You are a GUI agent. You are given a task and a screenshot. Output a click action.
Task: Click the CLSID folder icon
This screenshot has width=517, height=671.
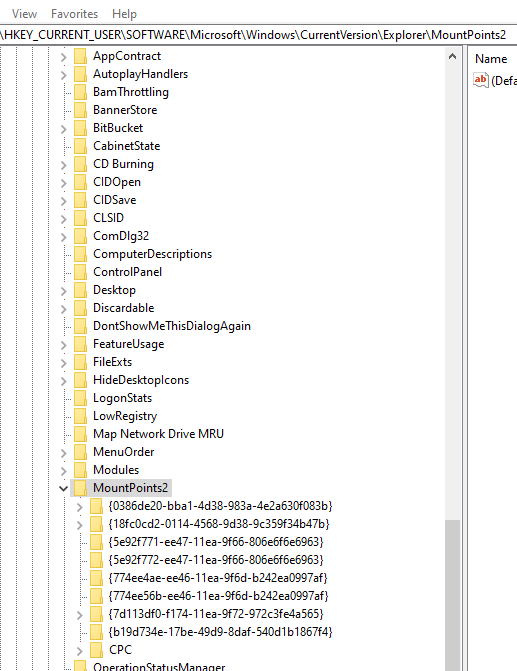(x=80, y=218)
